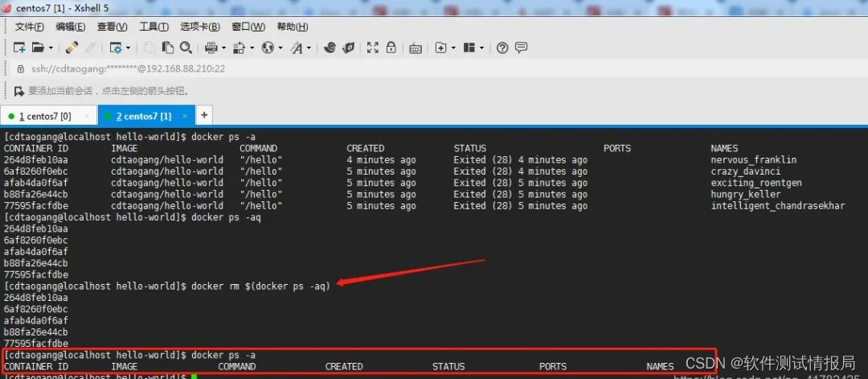Click the Find magnifier icon
Screen dimensions: 868x379
click(186, 48)
